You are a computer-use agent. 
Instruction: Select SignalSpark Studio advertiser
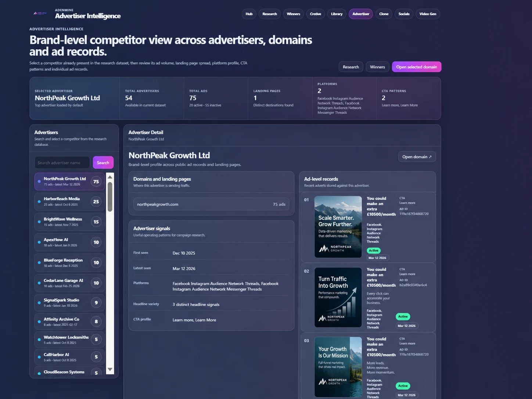(70, 302)
